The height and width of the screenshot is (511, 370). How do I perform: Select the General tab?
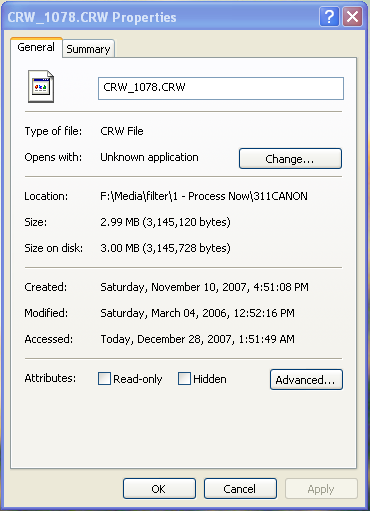pos(36,47)
